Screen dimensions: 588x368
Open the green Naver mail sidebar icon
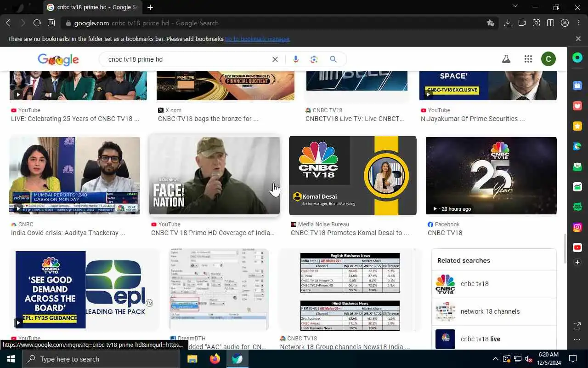[577, 167]
